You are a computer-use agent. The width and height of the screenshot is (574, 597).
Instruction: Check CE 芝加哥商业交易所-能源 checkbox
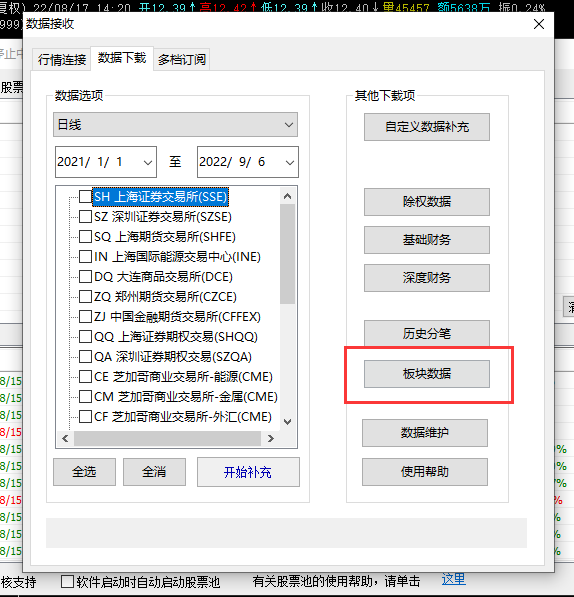(85, 377)
